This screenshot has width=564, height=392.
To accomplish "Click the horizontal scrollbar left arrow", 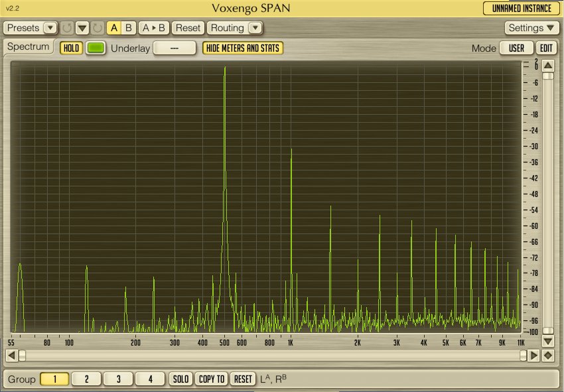I will click(11, 356).
